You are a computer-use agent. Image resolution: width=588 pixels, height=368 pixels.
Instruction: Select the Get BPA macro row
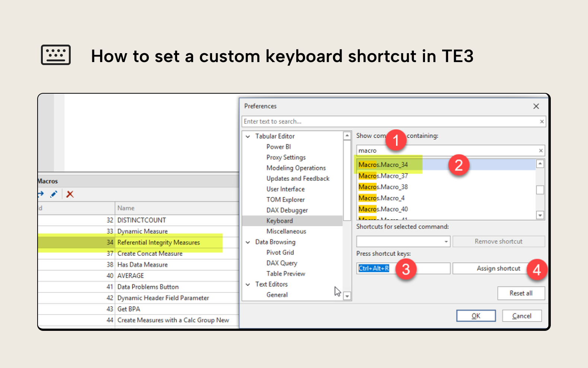138,309
